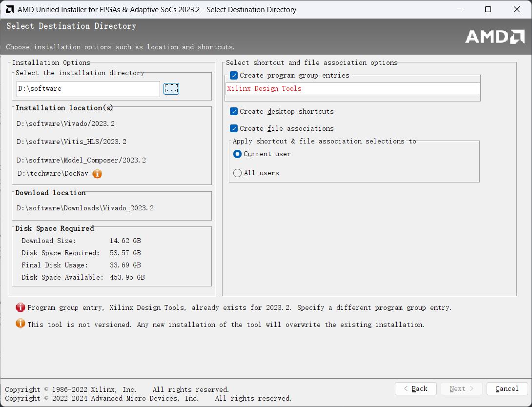Click the info icon beside the DocNav path

point(97,173)
